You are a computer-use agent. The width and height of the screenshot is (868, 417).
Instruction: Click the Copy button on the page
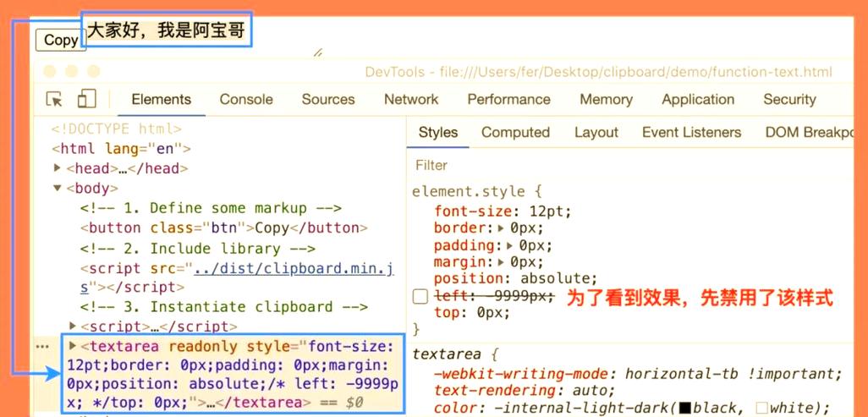pos(61,41)
